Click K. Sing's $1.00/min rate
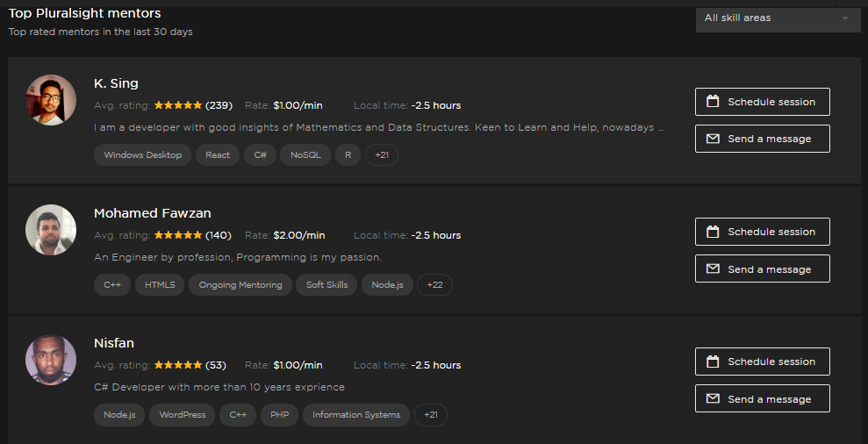The height and width of the screenshot is (444, 868). click(298, 105)
